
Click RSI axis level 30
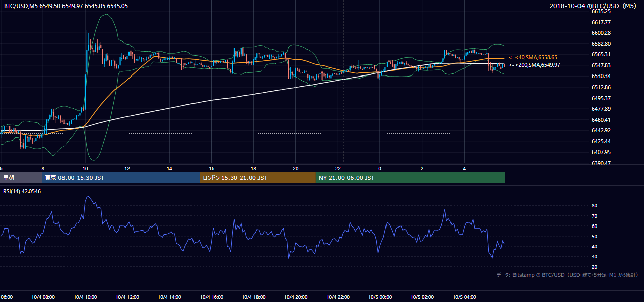(x=594, y=257)
